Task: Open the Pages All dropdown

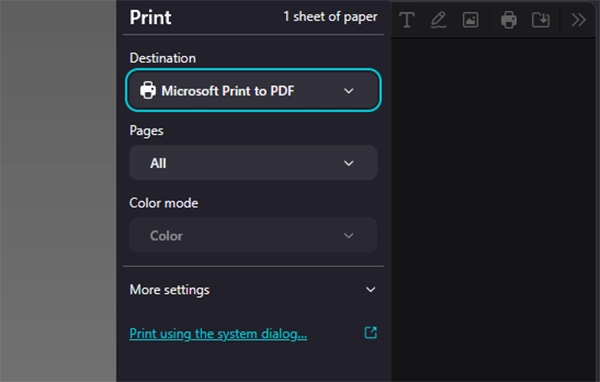Action: click(x=253, y=163)
